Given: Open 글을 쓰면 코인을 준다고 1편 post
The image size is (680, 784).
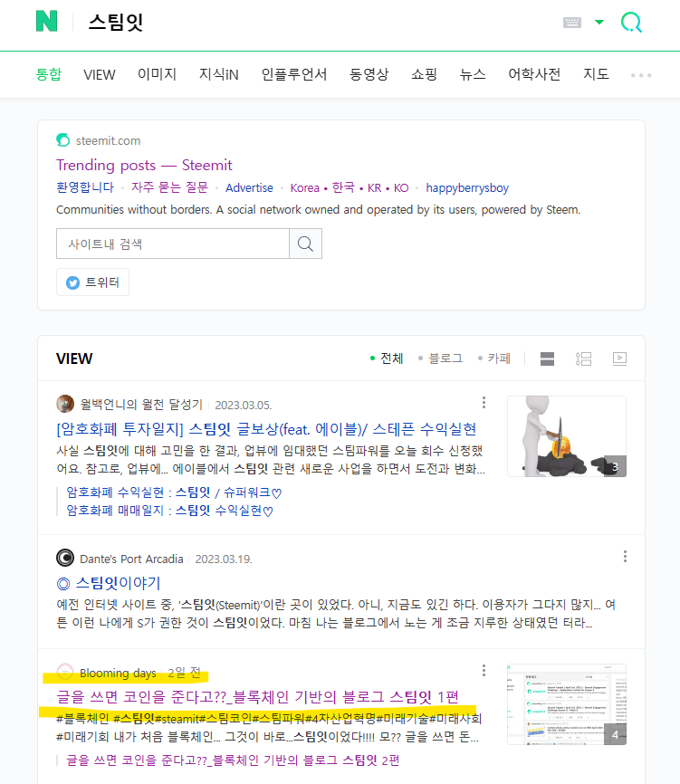Looking at the screenshot, I should point(257,697).
